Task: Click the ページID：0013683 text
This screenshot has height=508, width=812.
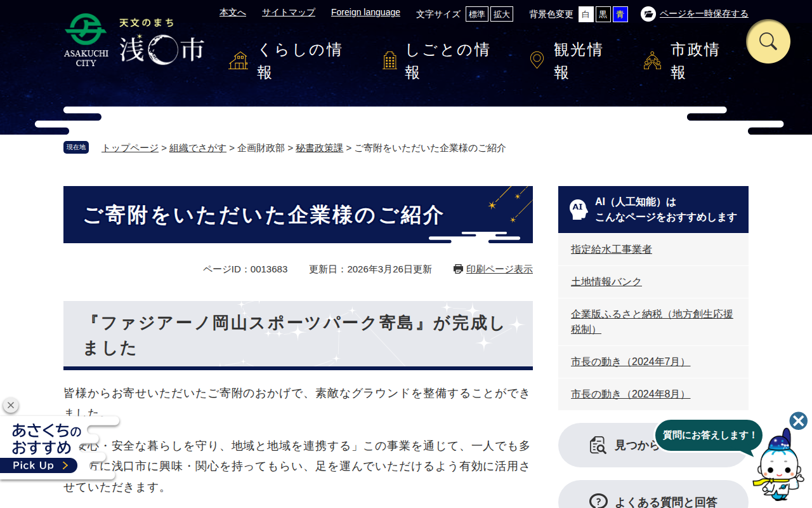Action: 245,269
